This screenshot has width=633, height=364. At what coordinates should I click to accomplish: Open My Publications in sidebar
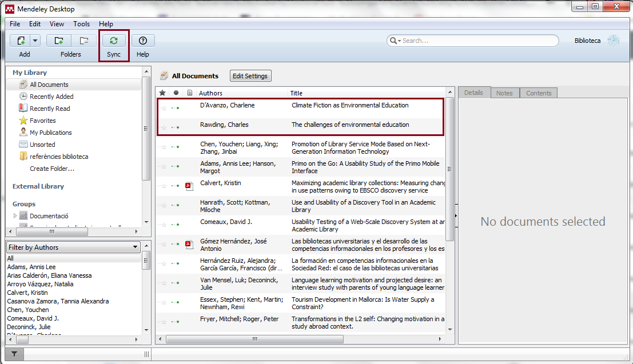[x=50, y=133]
